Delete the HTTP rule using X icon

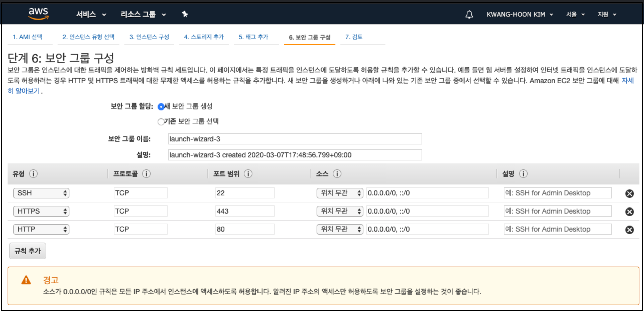point(629,230)
